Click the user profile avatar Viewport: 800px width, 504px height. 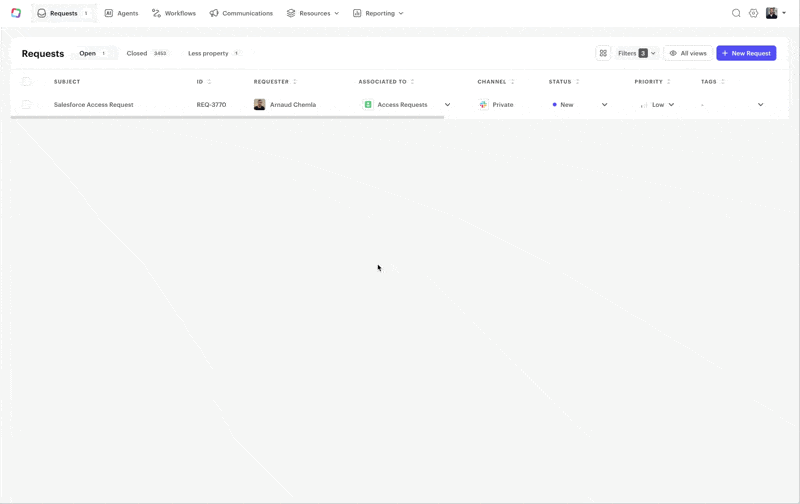(772, 13)
